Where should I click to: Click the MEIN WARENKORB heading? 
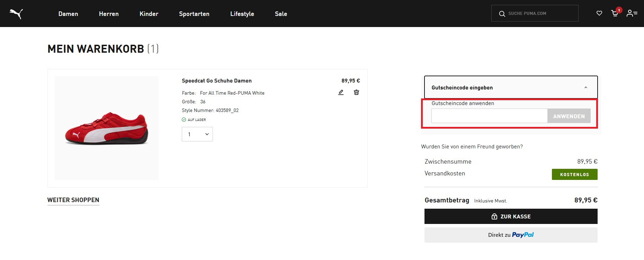[103, 49]
